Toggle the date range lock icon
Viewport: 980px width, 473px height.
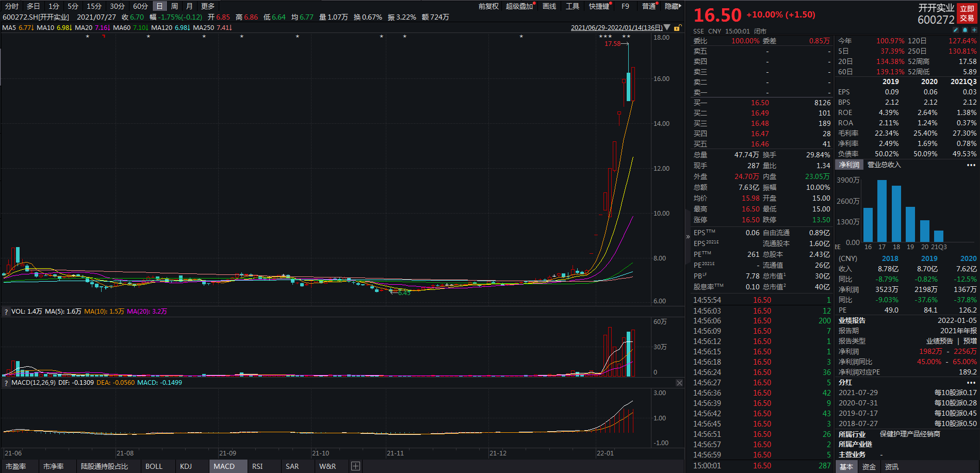click(677, 28)
